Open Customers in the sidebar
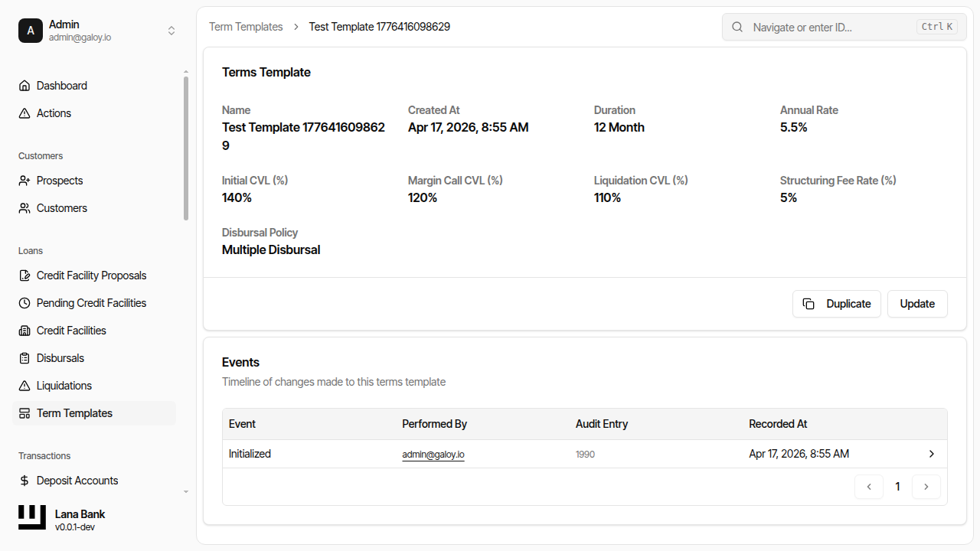980x551 pixels. click(61, 208)
